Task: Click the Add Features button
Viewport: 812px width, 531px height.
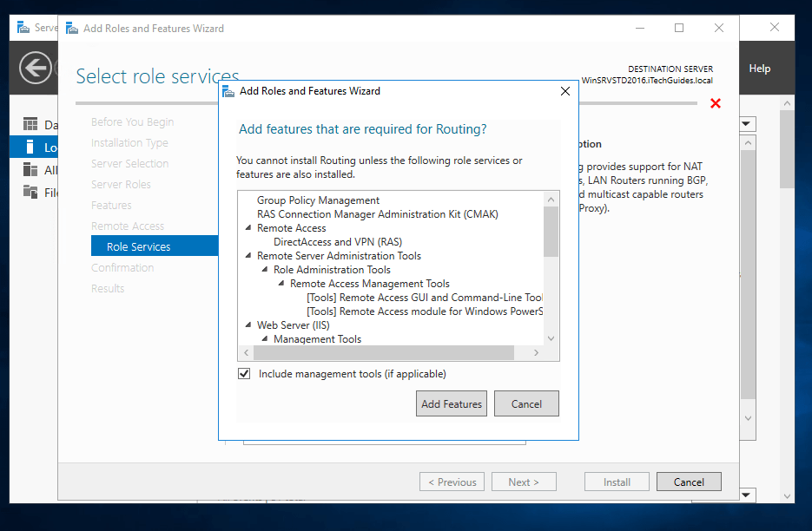Action: click(x=452, y=404)
